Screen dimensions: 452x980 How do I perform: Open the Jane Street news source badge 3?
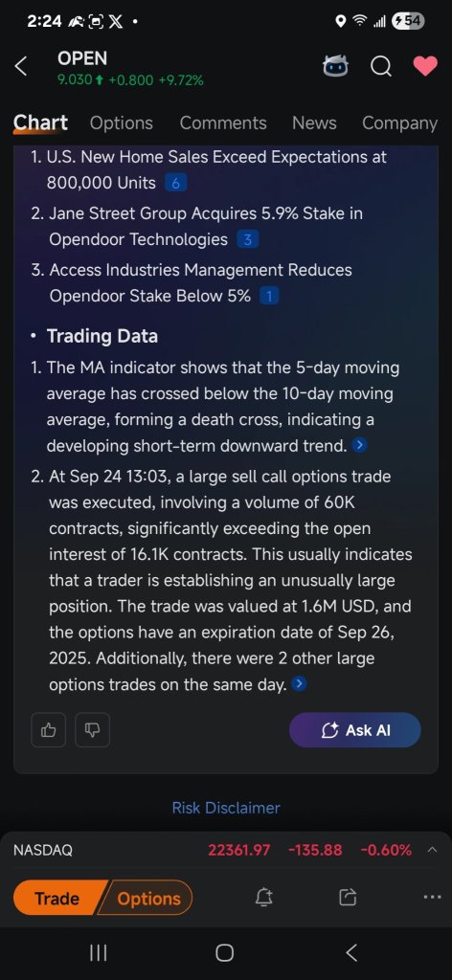click(248, 240)
